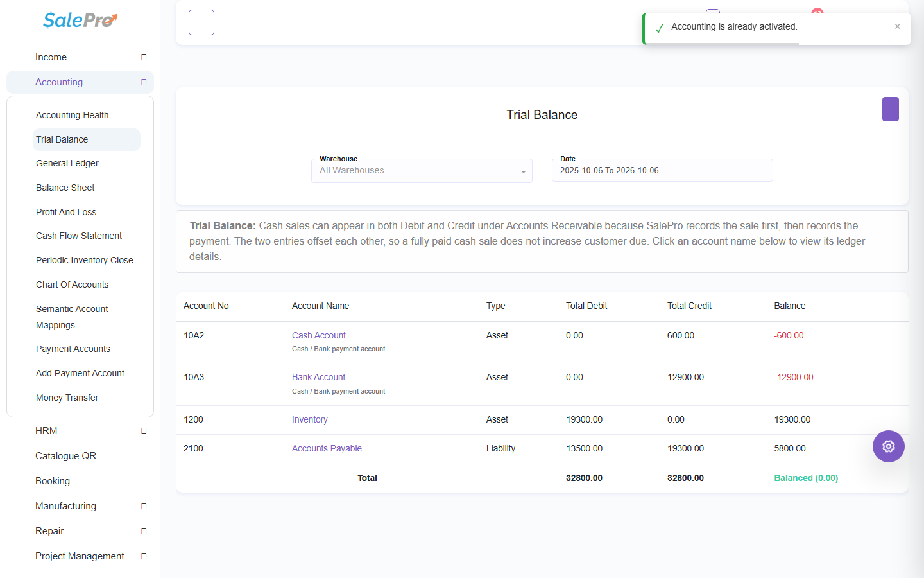Click the Account Name column header
The image size is (924, 578).
tap(321, 306)
